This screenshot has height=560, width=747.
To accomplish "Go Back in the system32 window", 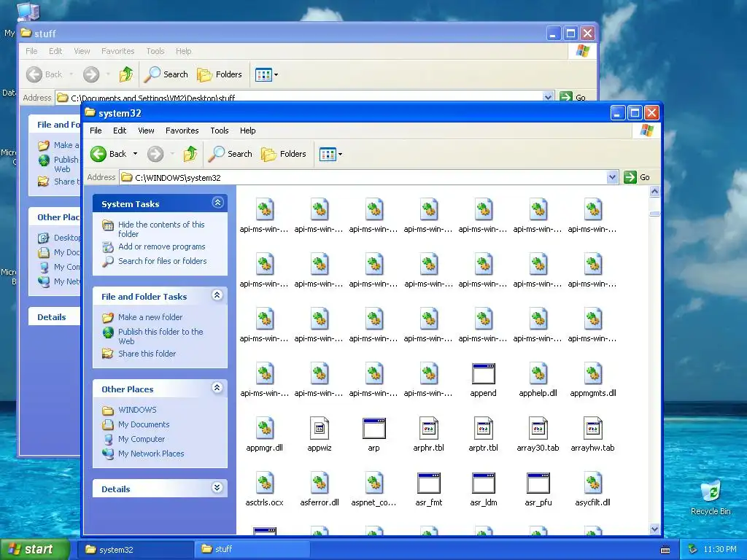I will pos(109,154).
